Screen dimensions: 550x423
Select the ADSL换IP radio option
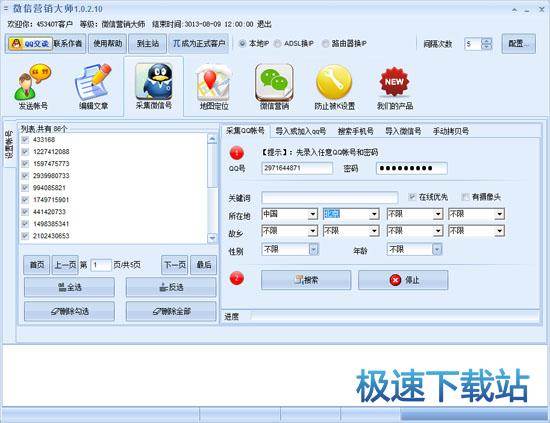tap(277, 43)
